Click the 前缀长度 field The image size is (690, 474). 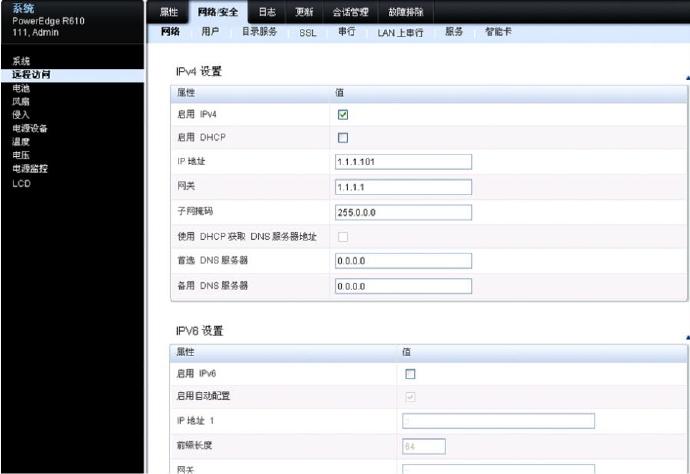click(x=424, y=446)
